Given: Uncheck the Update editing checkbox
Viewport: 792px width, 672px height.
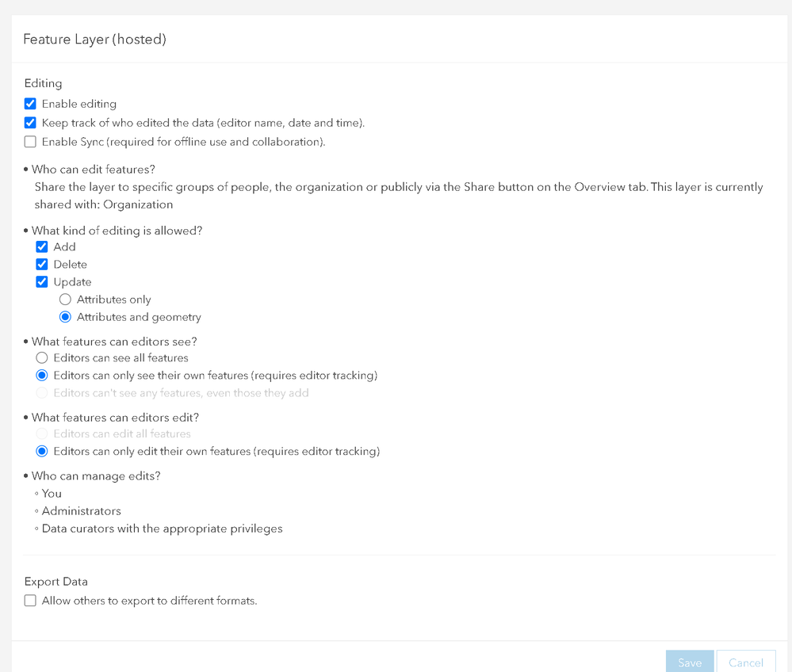Looking at the screenshot, I should pyautogui.click(x=42, y=281).
